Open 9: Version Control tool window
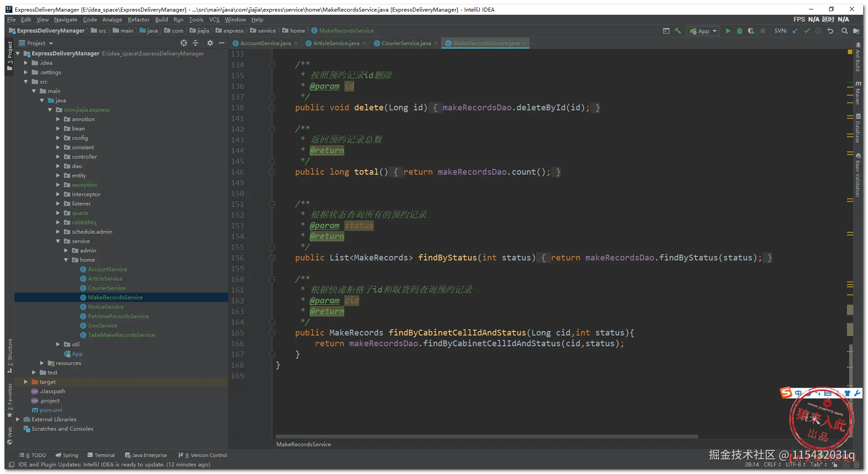Screen dimensions: 868x474 click(x=203, y=455)
